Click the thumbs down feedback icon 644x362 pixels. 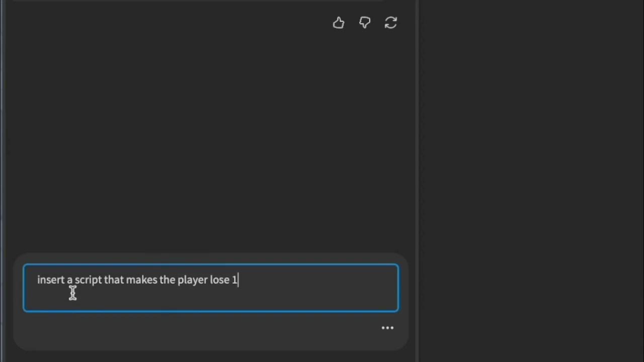[365, 23]
